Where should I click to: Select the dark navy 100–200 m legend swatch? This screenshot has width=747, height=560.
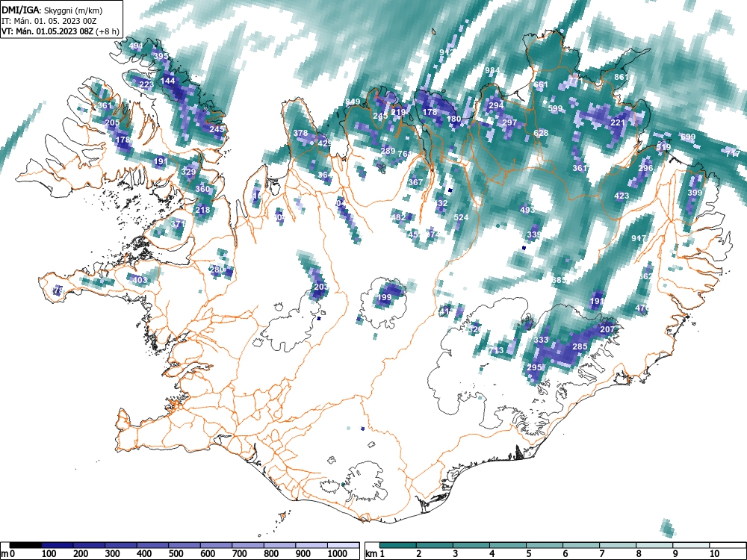click(58, 545)
